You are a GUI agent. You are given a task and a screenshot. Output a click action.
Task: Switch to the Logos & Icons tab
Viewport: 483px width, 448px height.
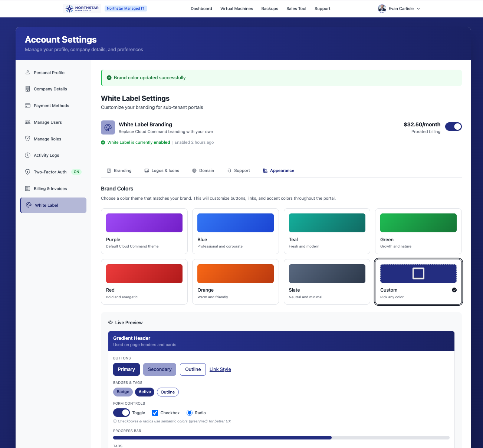coord(161,170)
